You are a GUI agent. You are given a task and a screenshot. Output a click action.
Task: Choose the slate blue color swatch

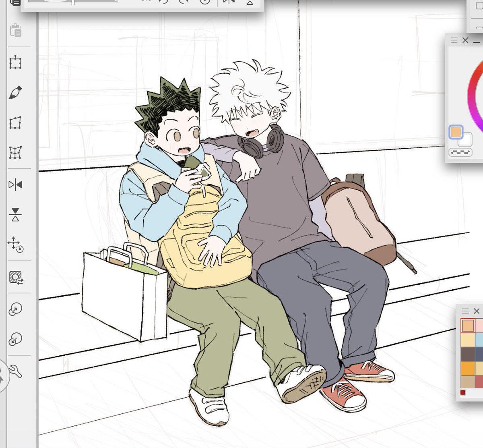479,354
